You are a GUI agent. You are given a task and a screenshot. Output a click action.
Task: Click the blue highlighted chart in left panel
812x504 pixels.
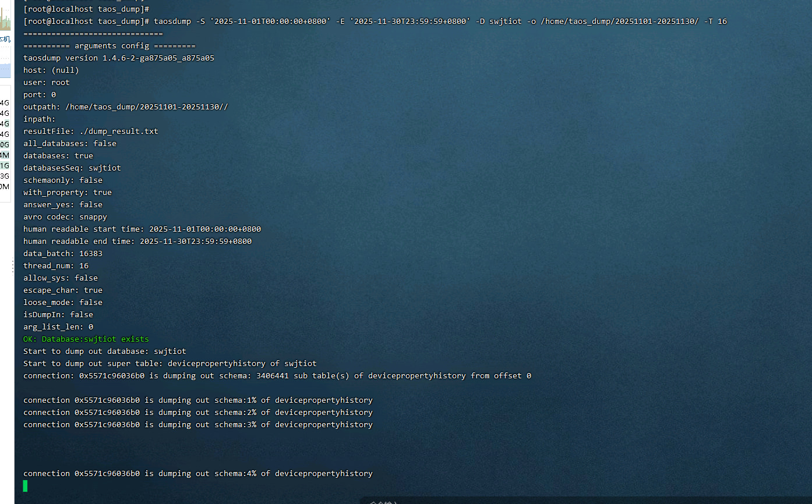[x=5, y=70]
